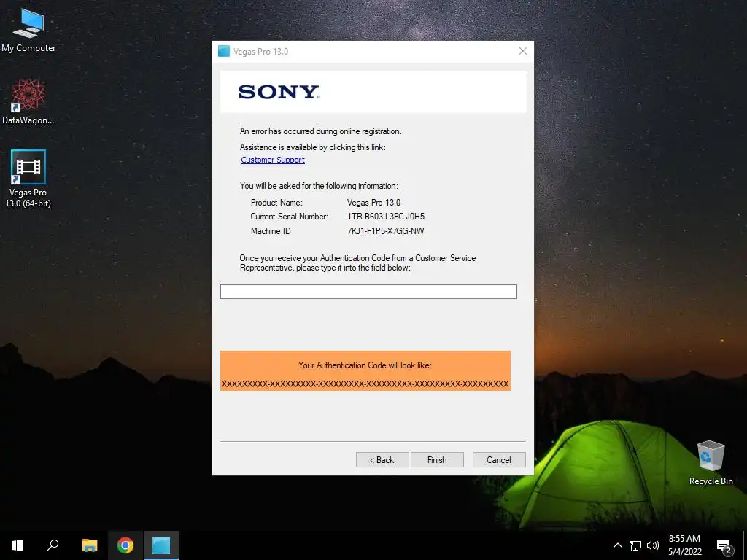
Task: Open the clock showing 8:55 AM
Action: pyautogui.click(x=684, y=545)
